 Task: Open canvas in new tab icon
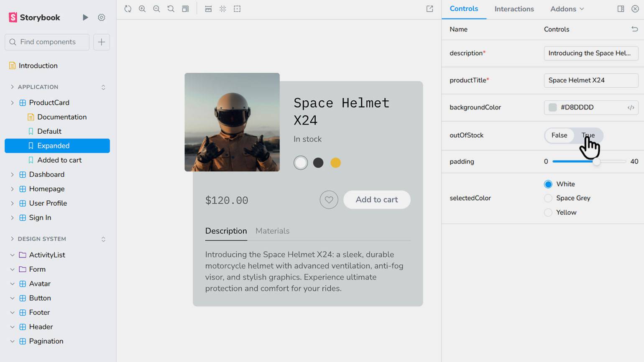pos(429,9)
